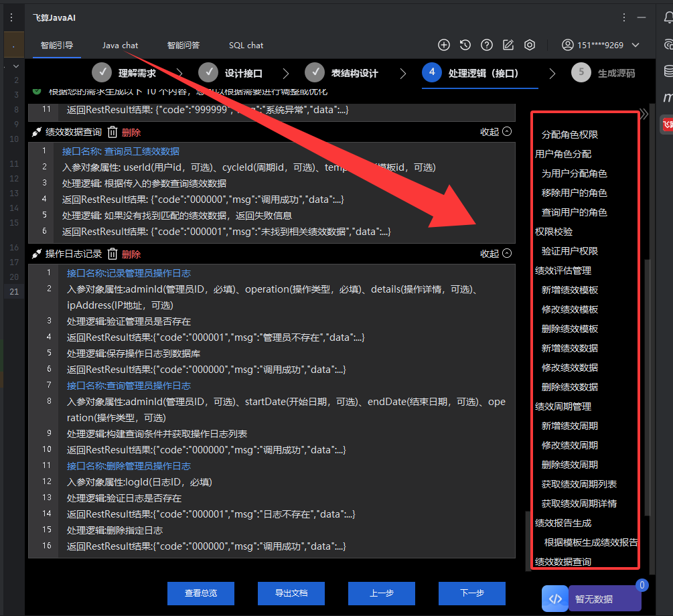Image resolution: width=673 pixels, height=616 pixels.
Task: Select 移除用户的角色 in the outline
Action: point(575,194)
